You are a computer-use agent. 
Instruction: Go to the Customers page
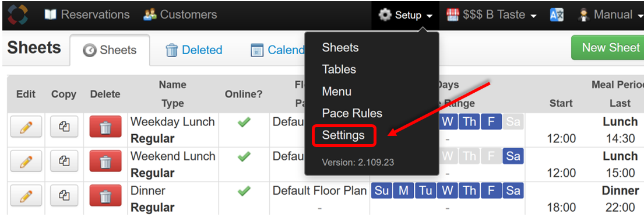180,15
